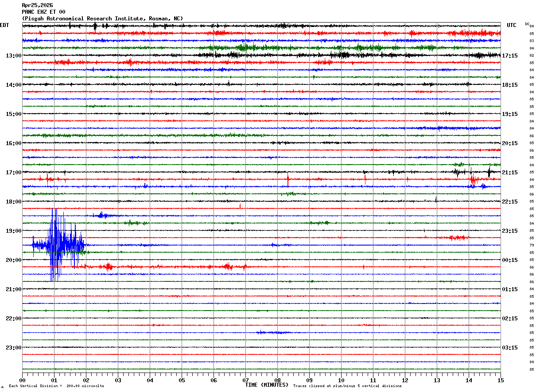Click the 01:15 UTC time label

point(509,289)
